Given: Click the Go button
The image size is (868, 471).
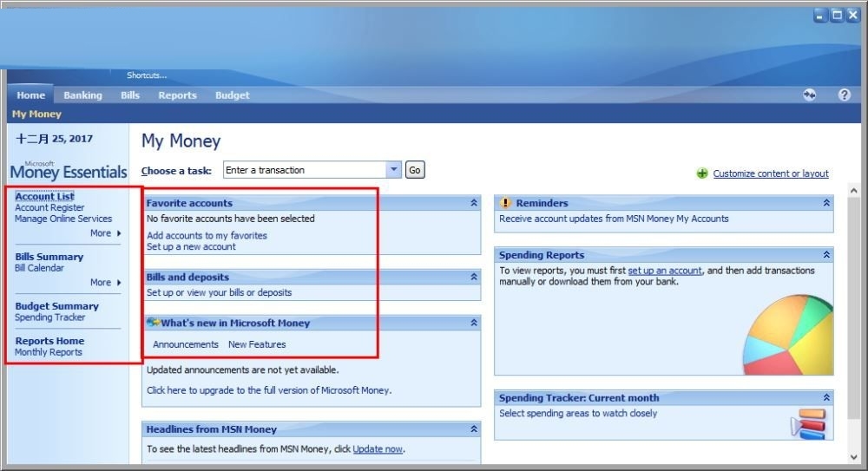Looking at the screenshot, I should coord(415,170).
